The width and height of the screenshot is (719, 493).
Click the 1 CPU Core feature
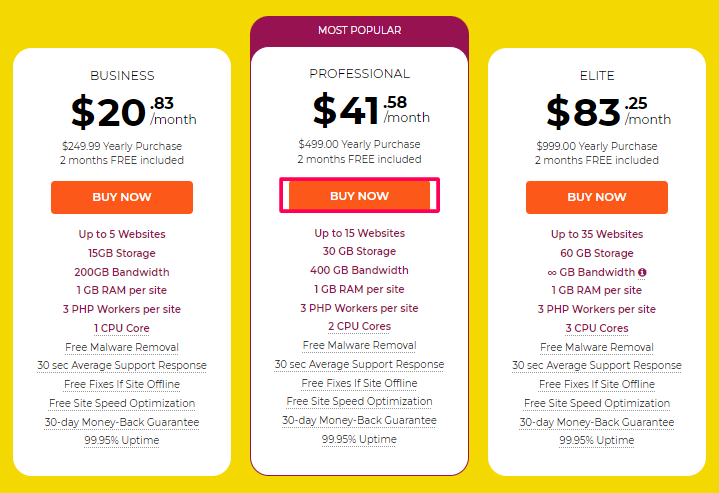tap(122, 328)
